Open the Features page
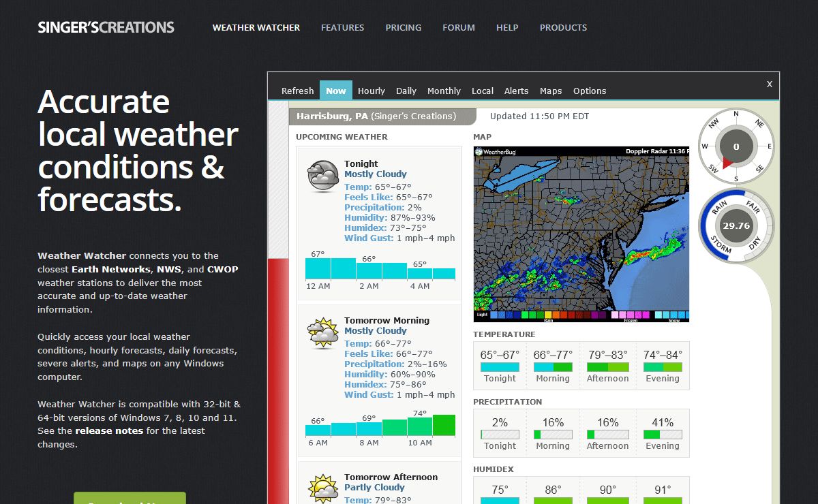Image resolution: width=818 pixels, height=504 pixels. coord(343,28)
